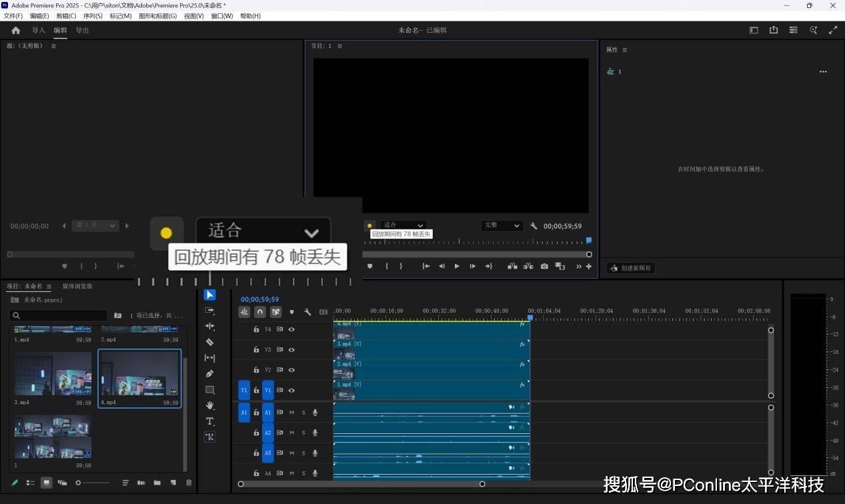
Task: Pick the Rectangle shape tool
Action: click(209, 390)
